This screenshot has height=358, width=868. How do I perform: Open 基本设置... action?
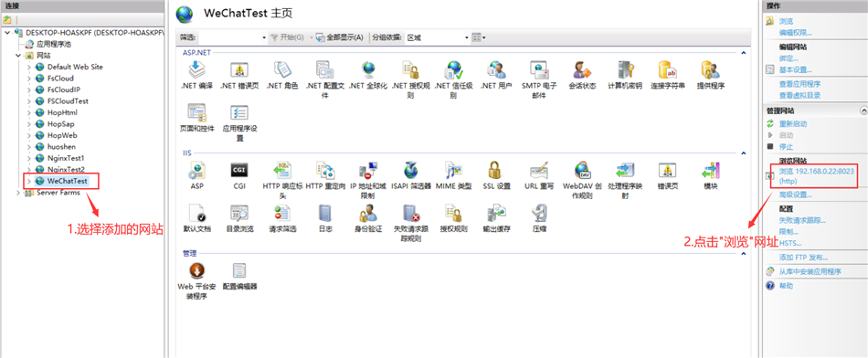pos(796,69)
